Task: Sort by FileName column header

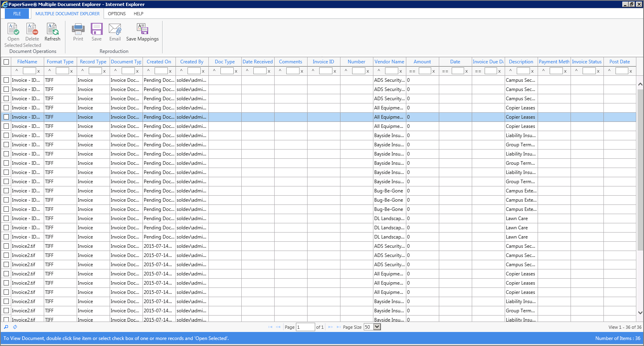Action: tap(27, 62)
